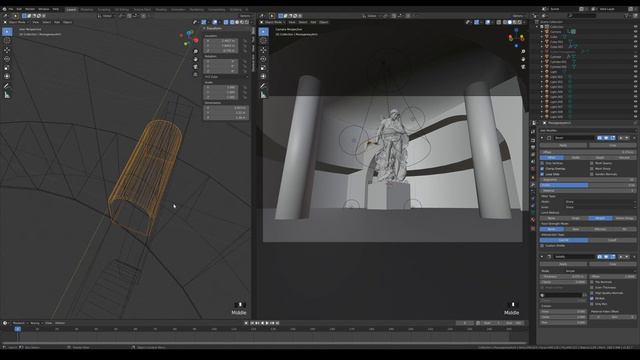Image resolution: width=640 pixels, height=360 pixels.
Task: Open the Add menu in left viewport
Action: coord(57,22)
